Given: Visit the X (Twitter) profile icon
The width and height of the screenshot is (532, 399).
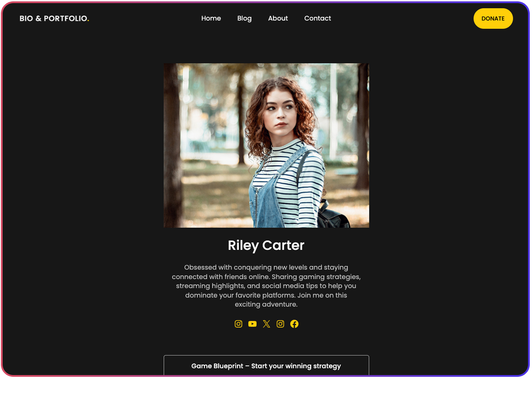Looking at the screenshot, I should 266,324.
